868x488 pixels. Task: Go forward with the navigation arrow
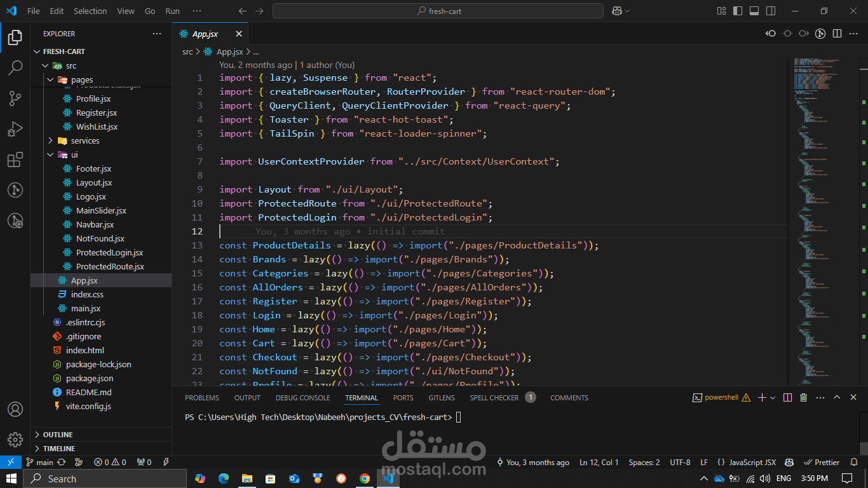259,11
